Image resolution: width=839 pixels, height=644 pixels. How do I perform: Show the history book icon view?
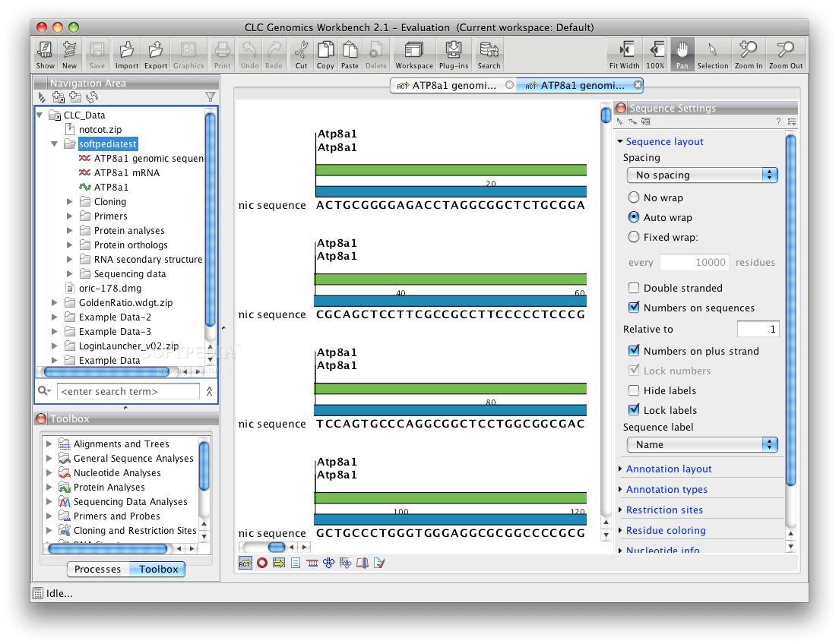point(363,563)
